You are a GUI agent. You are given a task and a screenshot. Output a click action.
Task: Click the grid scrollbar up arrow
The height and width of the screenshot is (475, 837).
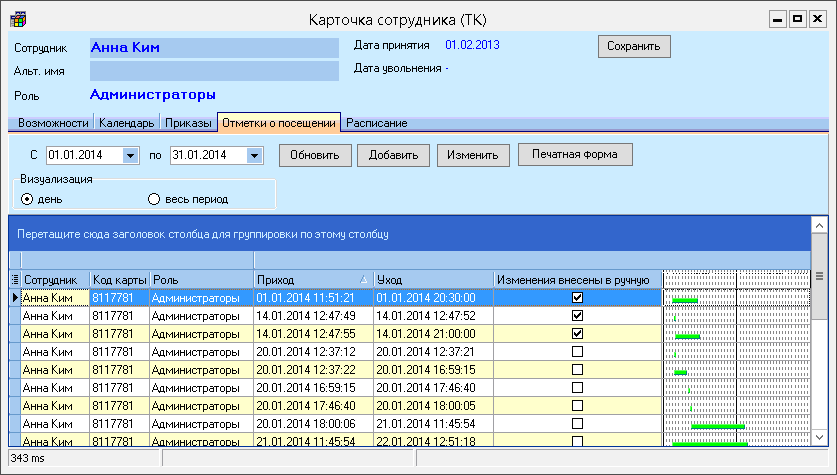819,225
